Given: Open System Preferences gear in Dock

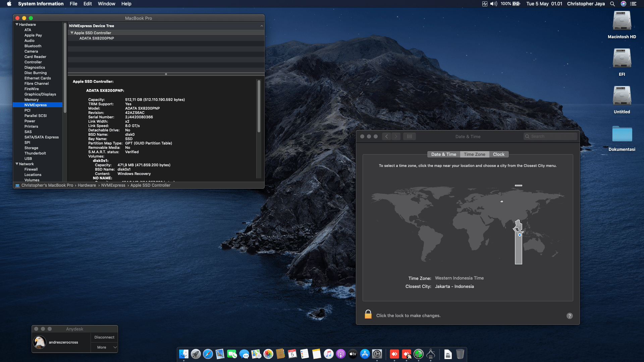Looking at the screenshot, I should click(x=377, y=354).
